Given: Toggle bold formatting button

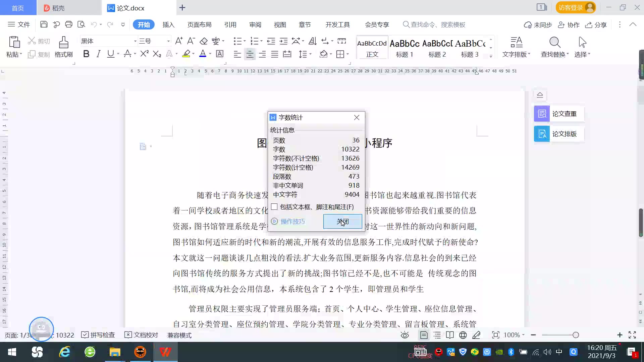Looking at the screenshot, I should 86,54.
